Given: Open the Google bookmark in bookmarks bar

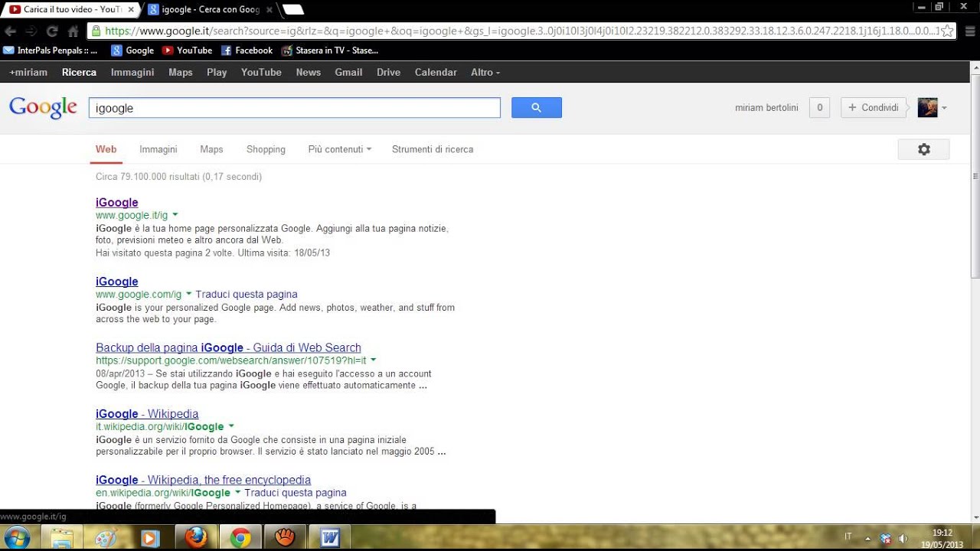Looking at the screenshot, I should pyautogui.click(x=132, y=51).
